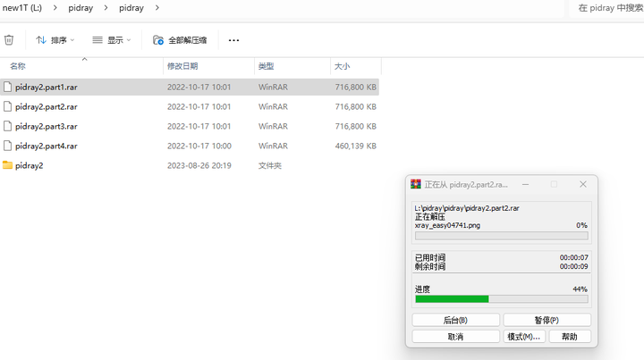This screenshot has height=360, width=644.
Task: Open the 排序 sort dropdown
Action: 55,40
